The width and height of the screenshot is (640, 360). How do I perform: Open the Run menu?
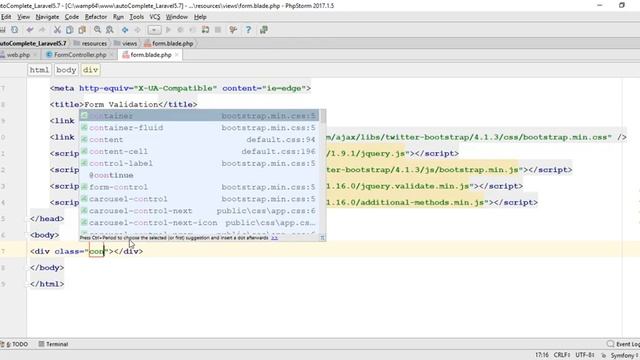[118, 17]
